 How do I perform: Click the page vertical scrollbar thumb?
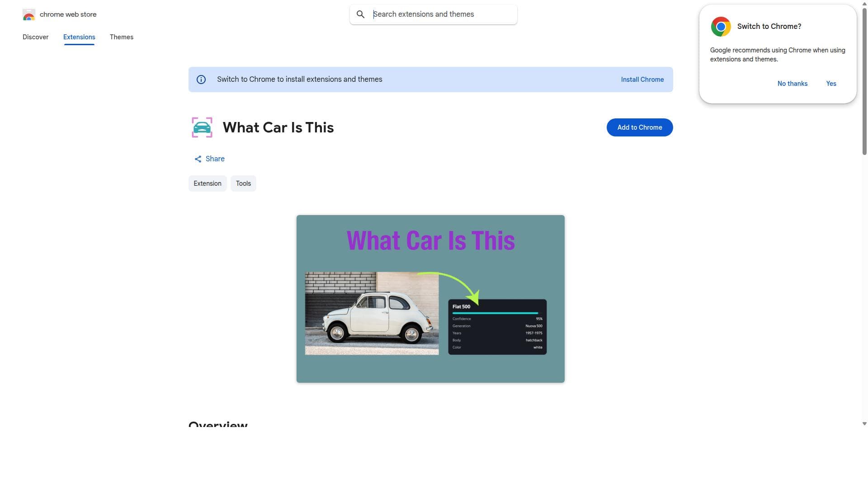coord(864,81)
